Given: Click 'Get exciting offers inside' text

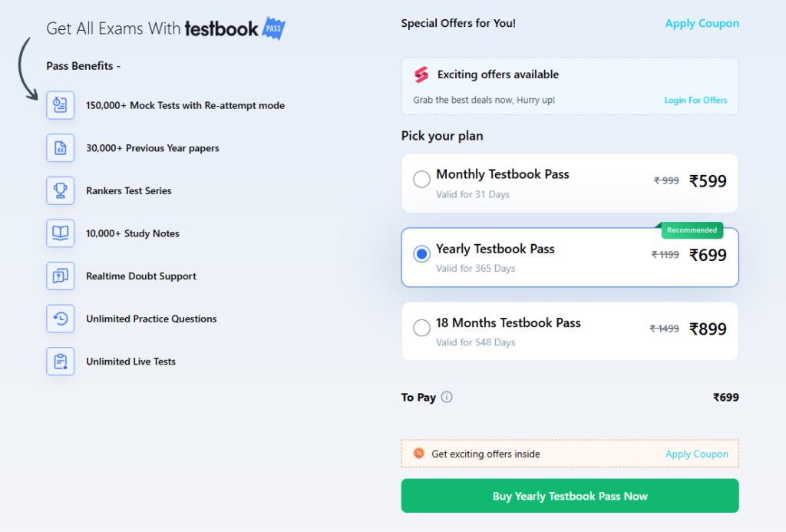Looking at the screenshot, I should [x=486, y=454].
